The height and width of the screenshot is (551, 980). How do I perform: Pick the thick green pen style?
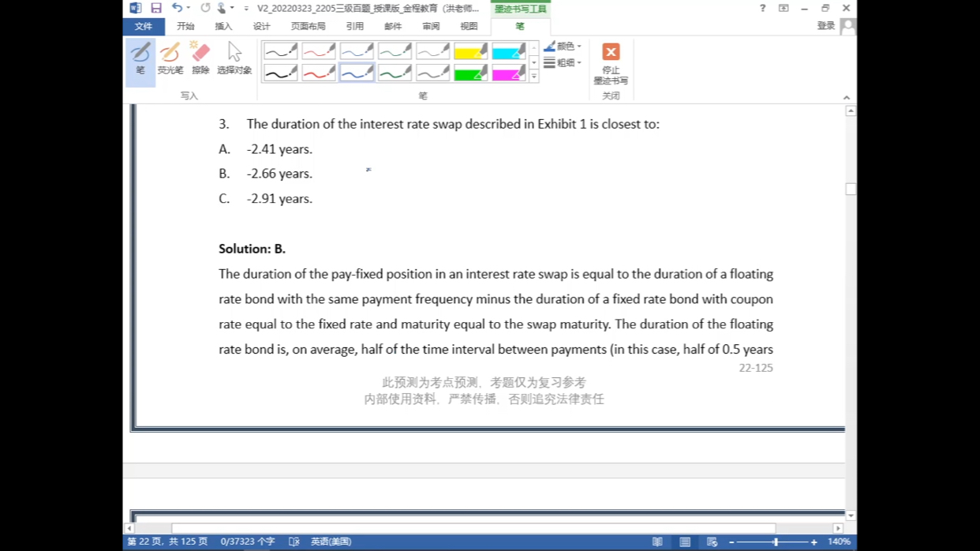point(395,73)
